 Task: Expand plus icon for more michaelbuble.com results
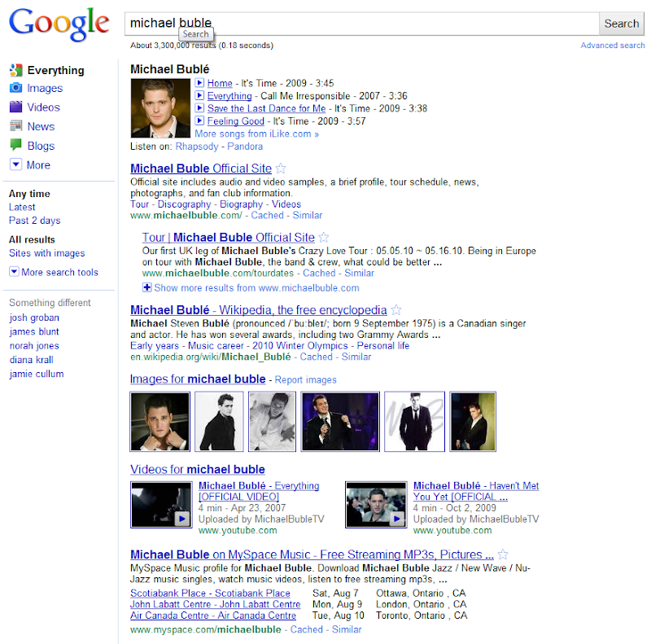[x=146, y=287]
